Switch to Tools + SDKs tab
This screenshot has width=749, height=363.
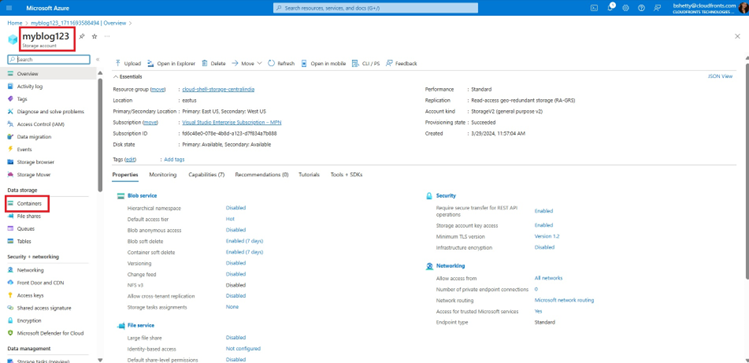[346, 175]
